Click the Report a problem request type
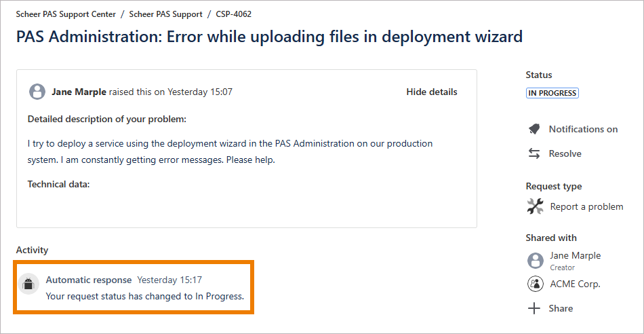Image resolution: width=644 pixels, height=334 pixels. point(586,206)
